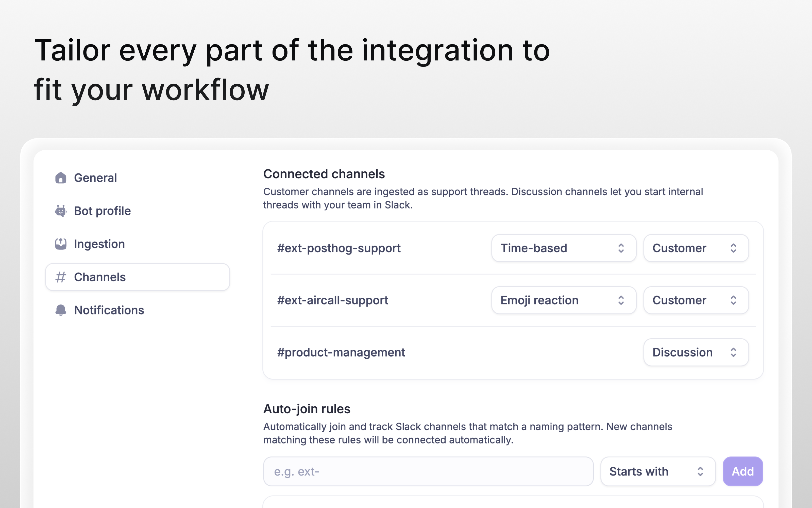This screenshot has height=508, width=812.
Task: Click the Channels hash icon
Action: coord(61,277)
